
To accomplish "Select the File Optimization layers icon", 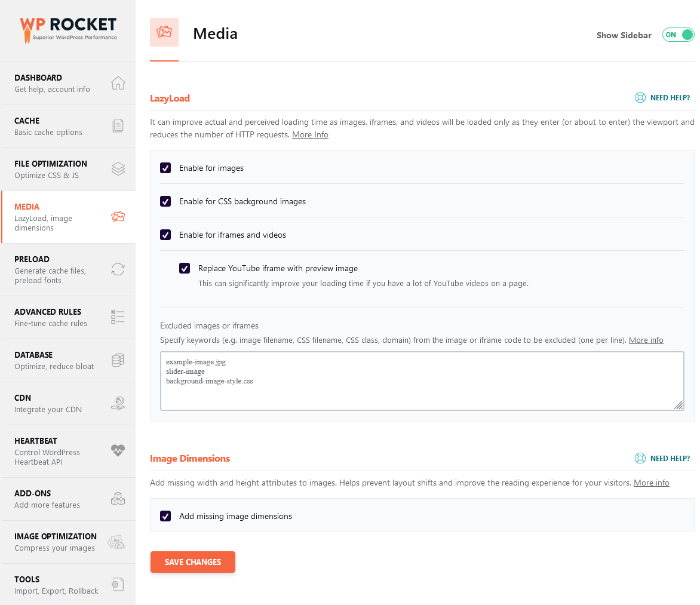I will [118, 169].
